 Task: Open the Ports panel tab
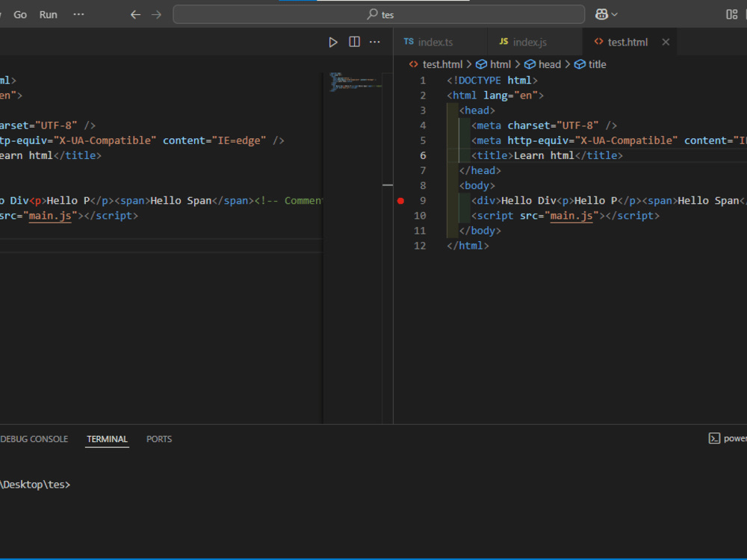159,439
